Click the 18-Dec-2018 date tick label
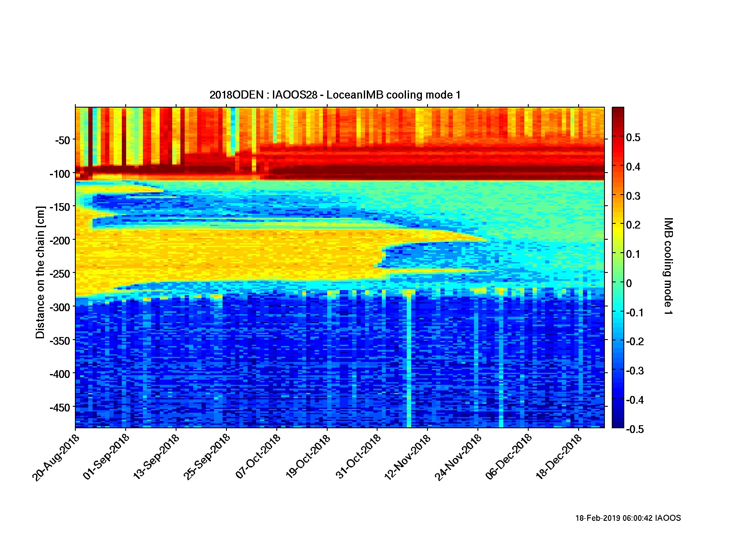756x535 pixels. (x=559, y=457)
